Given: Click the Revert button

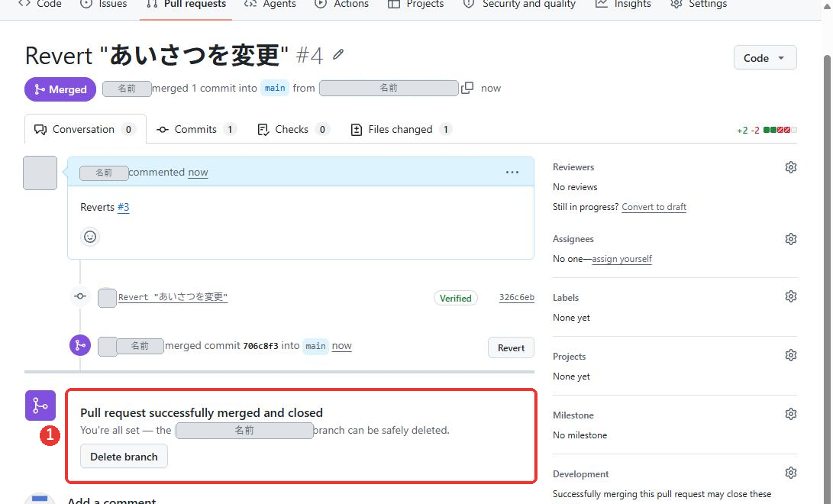Looking at the screenshot, I should 511,348.
